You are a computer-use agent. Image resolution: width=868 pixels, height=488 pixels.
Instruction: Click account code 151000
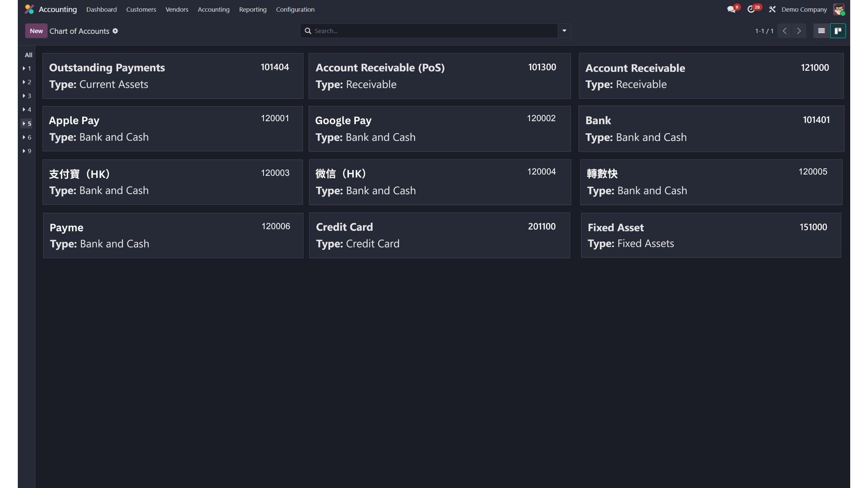click(813, 227)
